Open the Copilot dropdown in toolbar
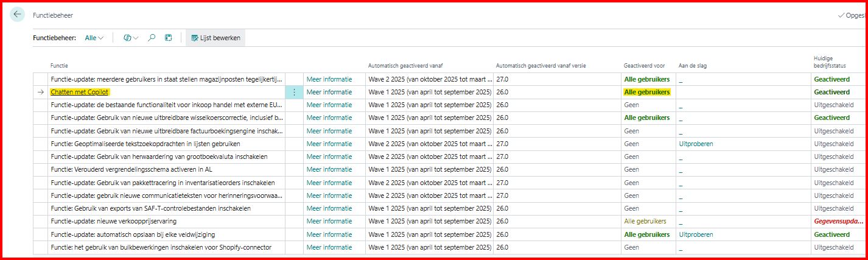This screenshot has width=868, height=260. [130, 38]
